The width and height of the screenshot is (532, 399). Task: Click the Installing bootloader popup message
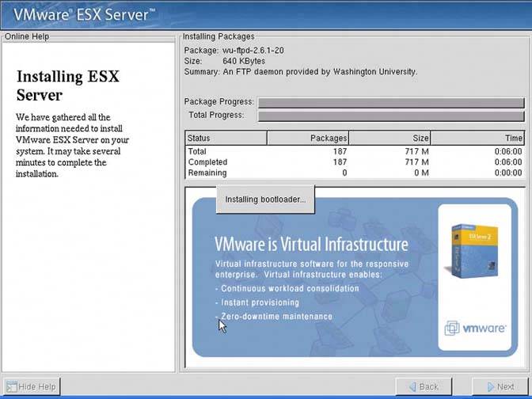pos(265,199)
